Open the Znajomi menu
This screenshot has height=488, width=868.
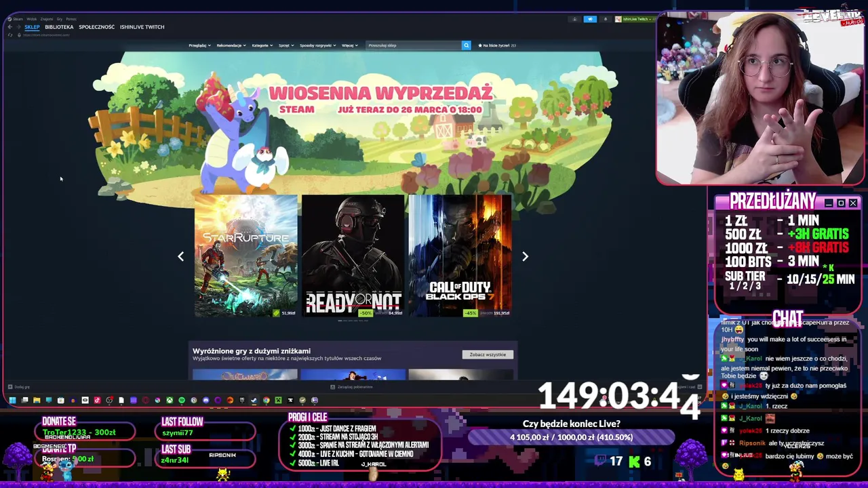47,19
